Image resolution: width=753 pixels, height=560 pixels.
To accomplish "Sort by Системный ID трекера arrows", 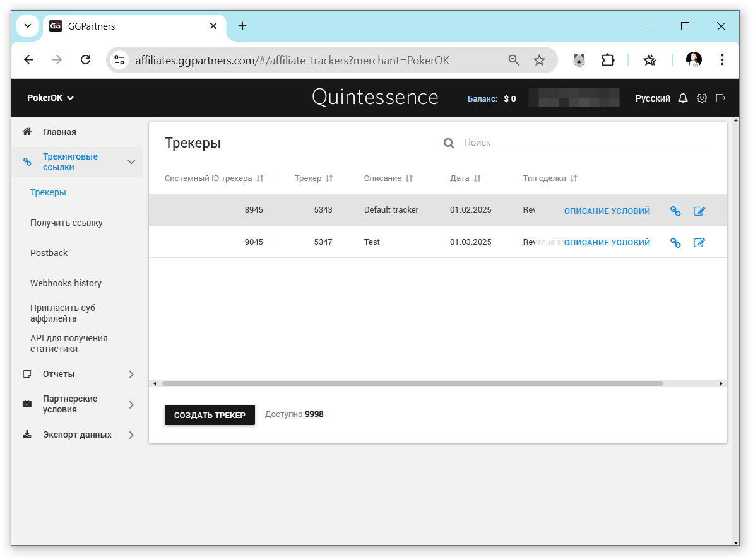I will 260,178.
